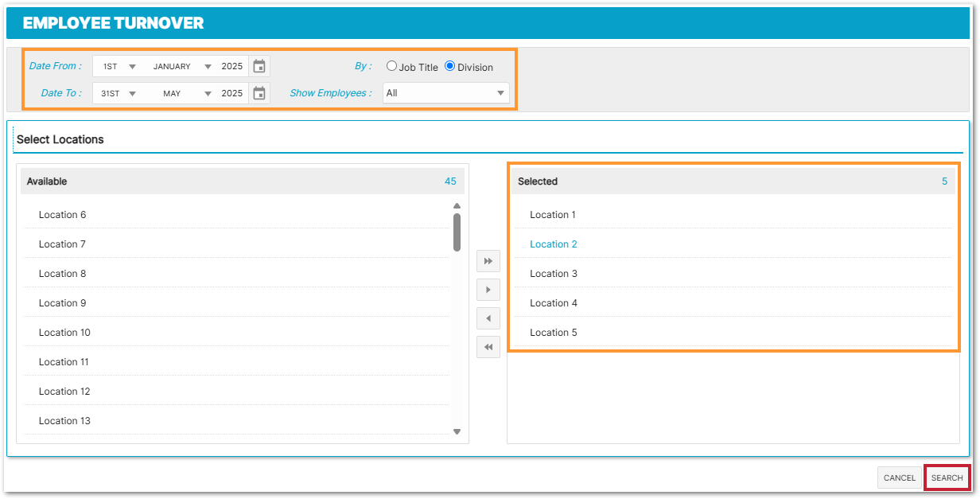Click the move all left double-arrow
The height and width of the screenshot is (499, 980).
[x=488, y=347]
